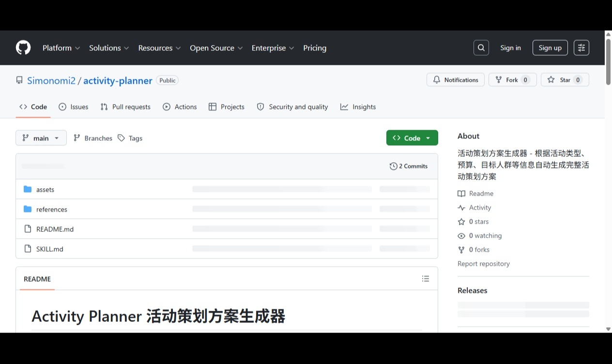Screen dimensions: 612x364
Task: Click the activity-planner repository name link
Action: (x=118, y=80)
